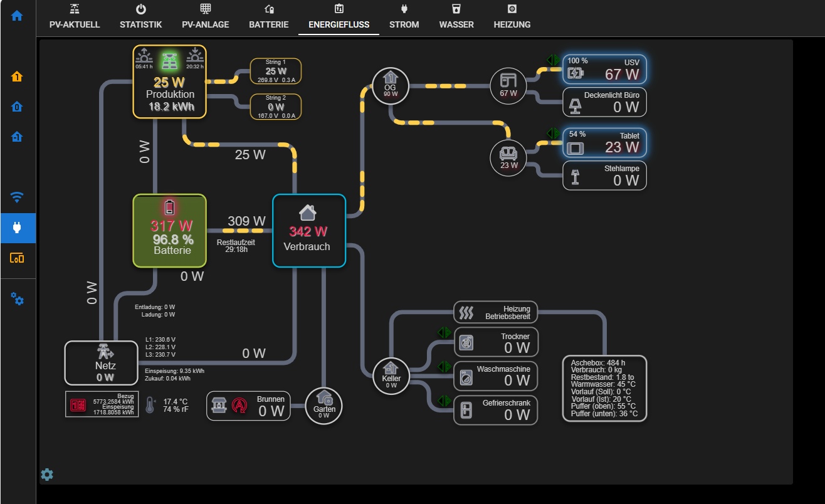Switch to the PV-ANLAGE tab
This screenshot has height=504, width=825.
(x=206, y=17)
